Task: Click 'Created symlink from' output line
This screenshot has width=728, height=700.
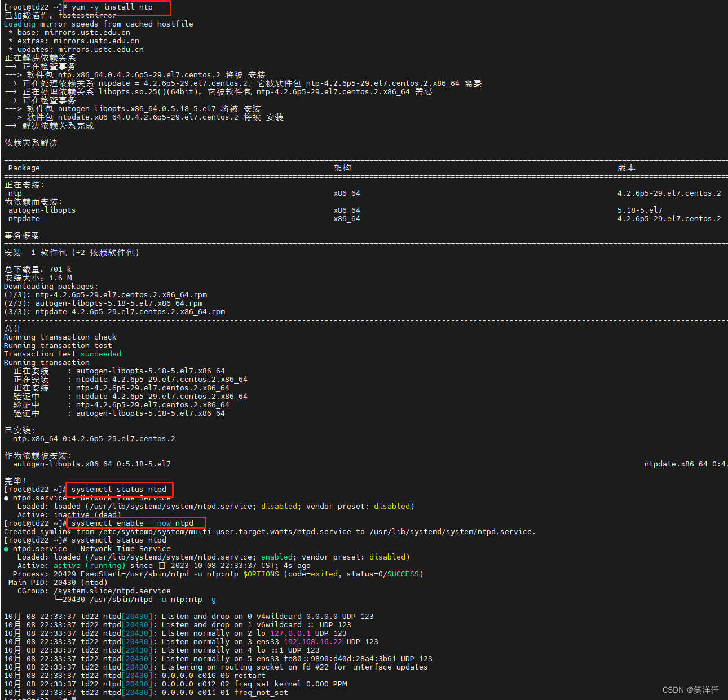Action: pyautogui.click(x=270, y=532)
